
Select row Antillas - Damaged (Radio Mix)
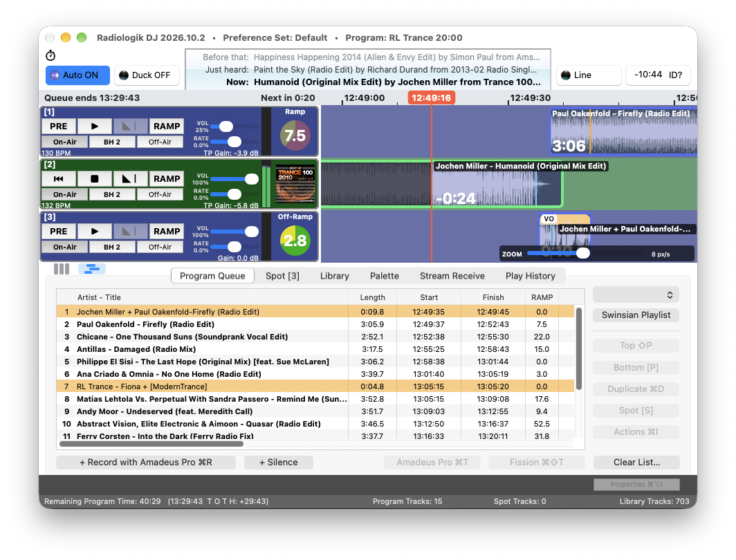click(x=315, y=349)
